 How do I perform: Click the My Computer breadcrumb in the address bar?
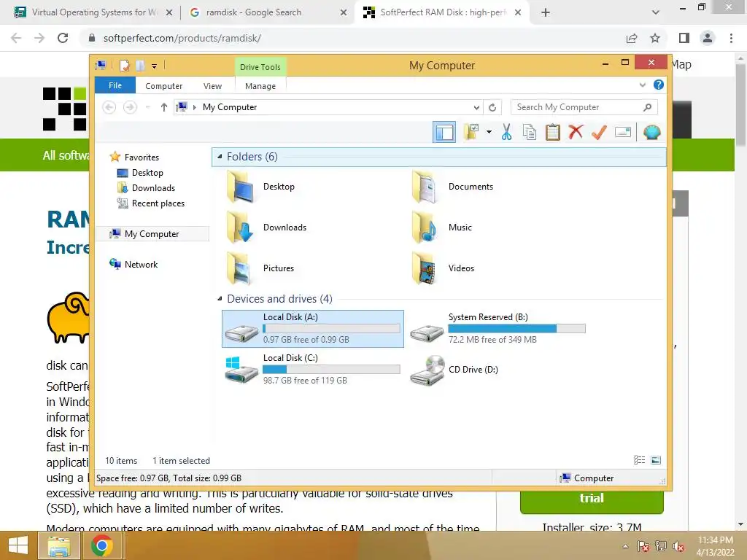point(230,107)
